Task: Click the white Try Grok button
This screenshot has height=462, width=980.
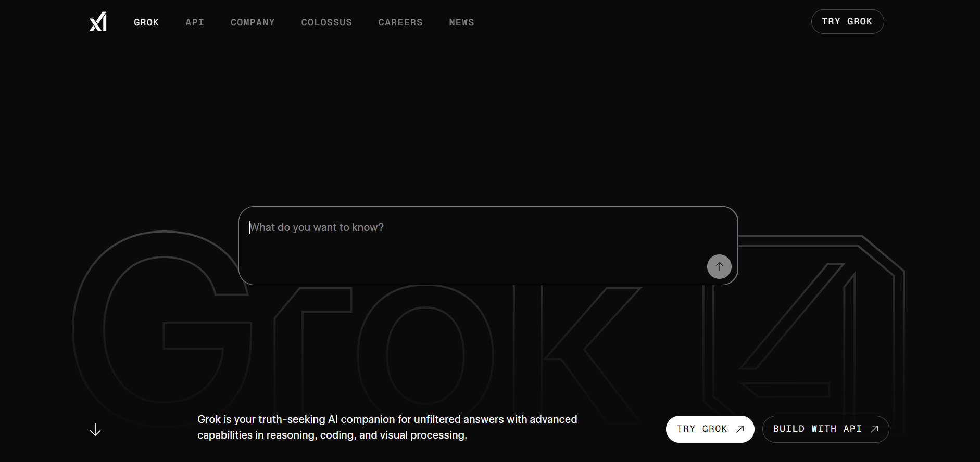Action: pyautogui.click(x=710, y=429)
